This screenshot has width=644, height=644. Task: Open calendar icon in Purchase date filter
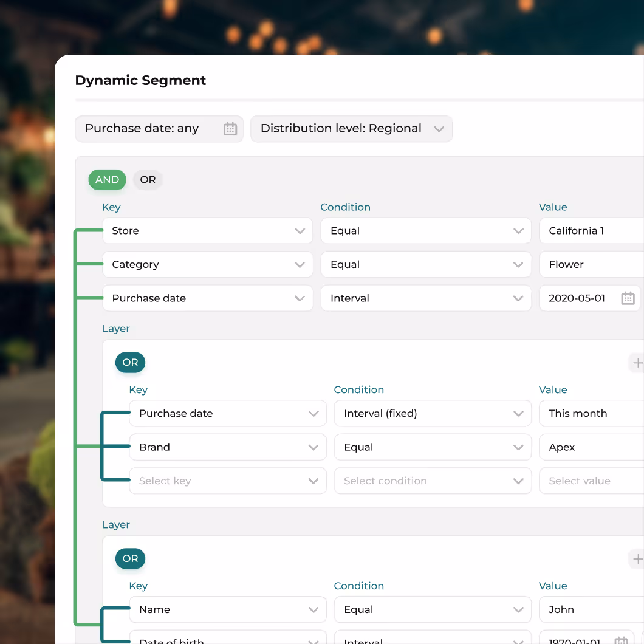230,129
